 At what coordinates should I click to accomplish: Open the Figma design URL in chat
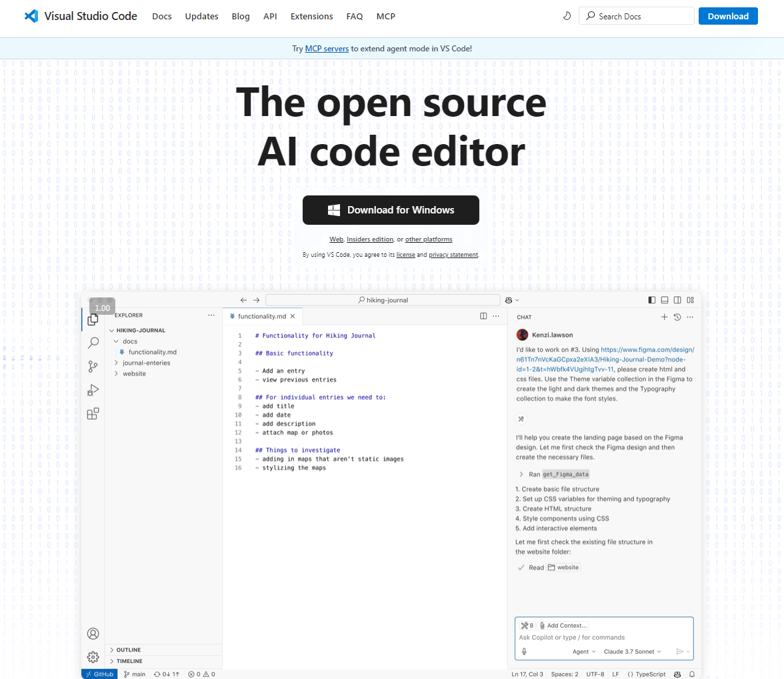[x=605, y=360]
